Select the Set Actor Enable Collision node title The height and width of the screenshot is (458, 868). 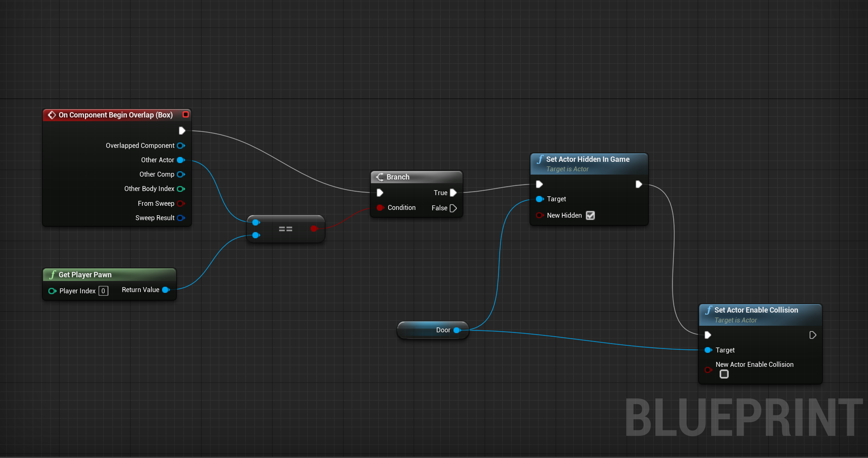click(756, 310)
